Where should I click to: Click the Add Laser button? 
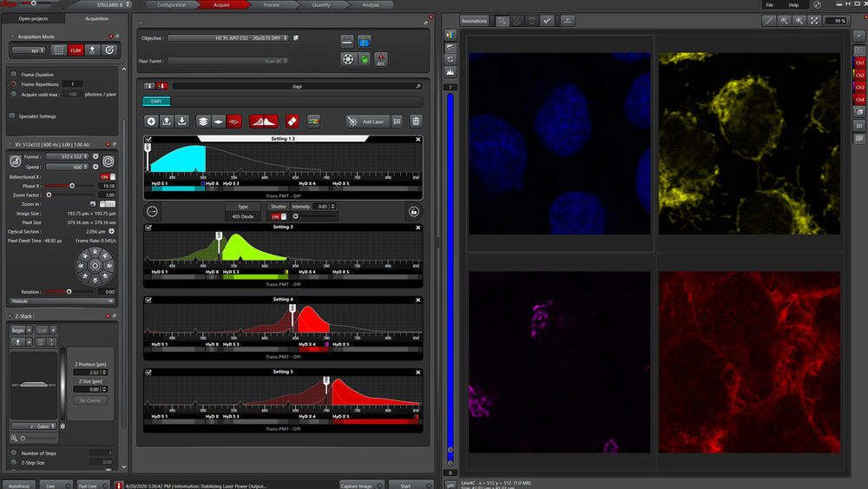366,122
